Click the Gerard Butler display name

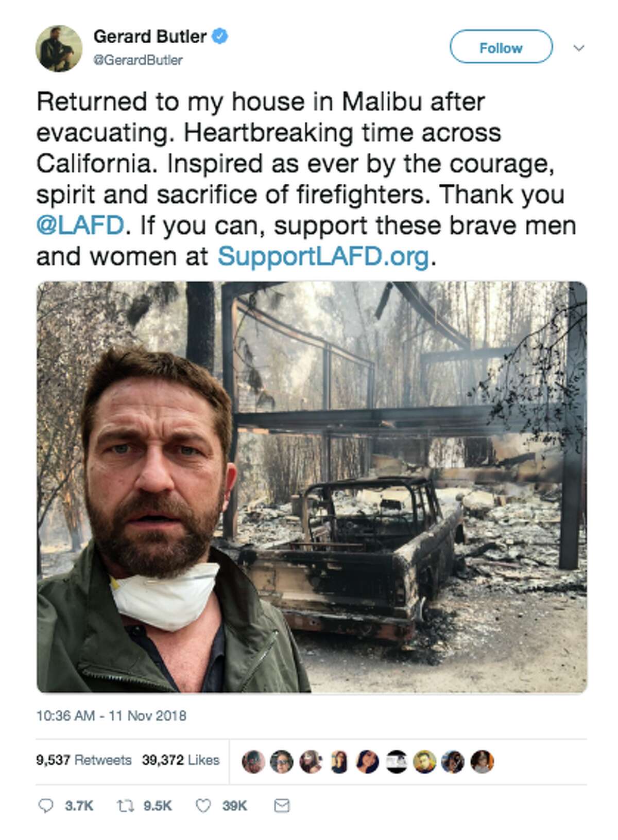pos(150,37)
